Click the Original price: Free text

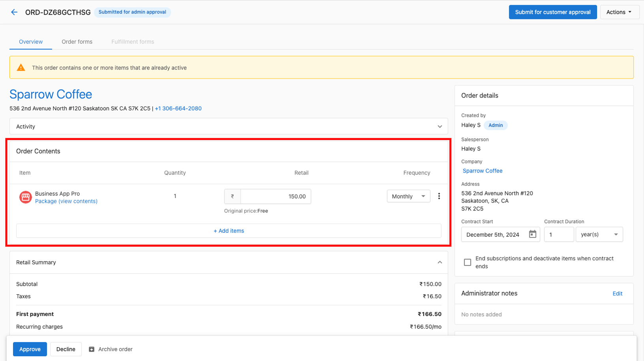click(x=246, y=211)
